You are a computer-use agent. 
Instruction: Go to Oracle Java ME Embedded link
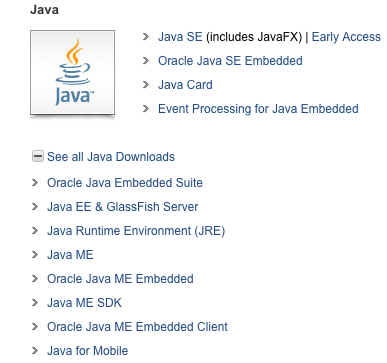coord(120,279)
